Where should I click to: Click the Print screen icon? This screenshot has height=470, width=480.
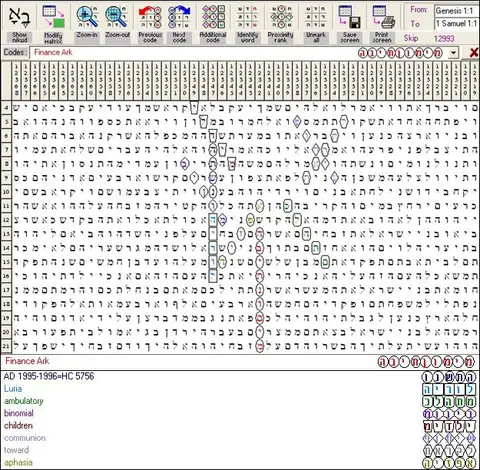[383, 17]
